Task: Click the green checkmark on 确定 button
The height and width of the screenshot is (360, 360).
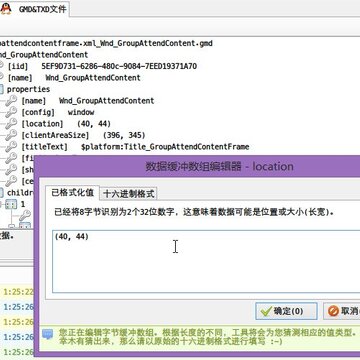Action: tap(266, 311)
